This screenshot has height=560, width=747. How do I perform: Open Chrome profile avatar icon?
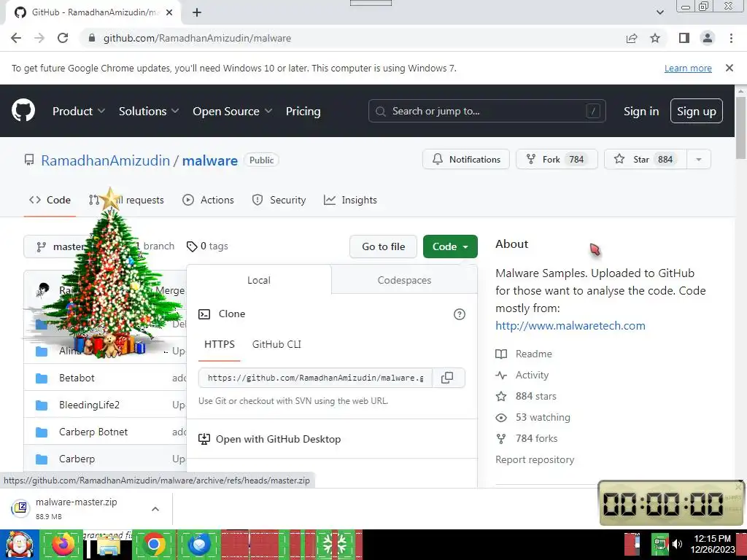(x=708, y=38)
